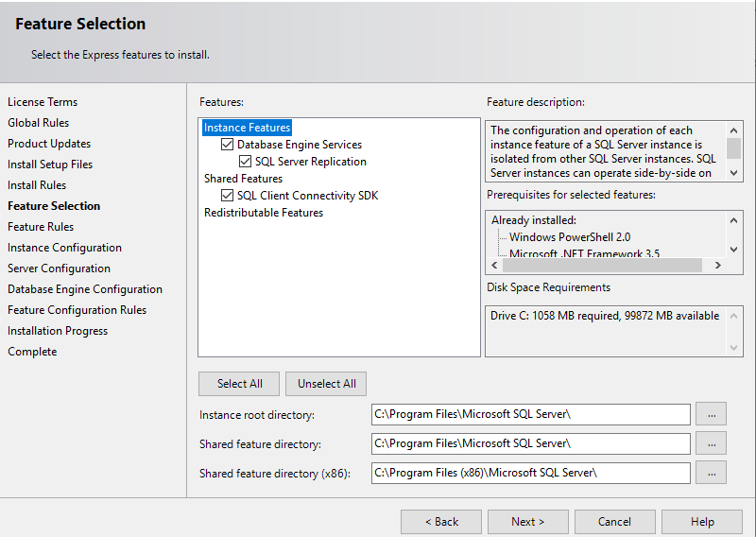
Task: Toggle the Database Engine Services checkbox
Action: point(227,145)
